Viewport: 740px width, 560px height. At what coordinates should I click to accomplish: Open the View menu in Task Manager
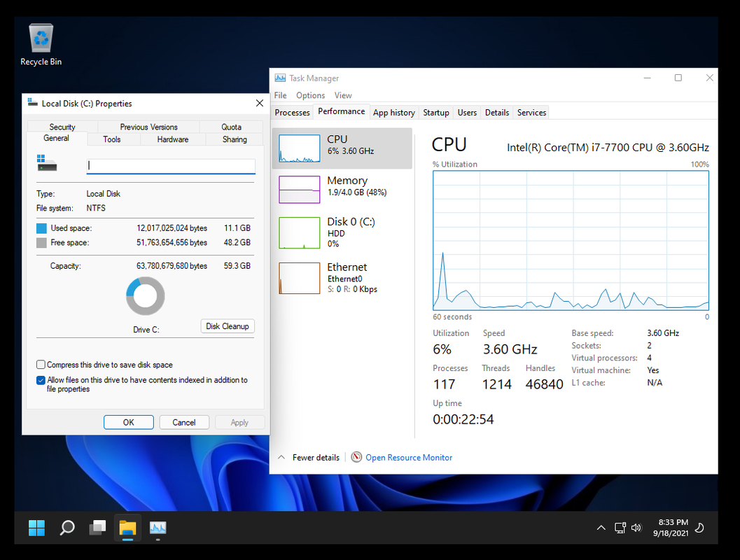pyautogui.click(x=343, y=95)
